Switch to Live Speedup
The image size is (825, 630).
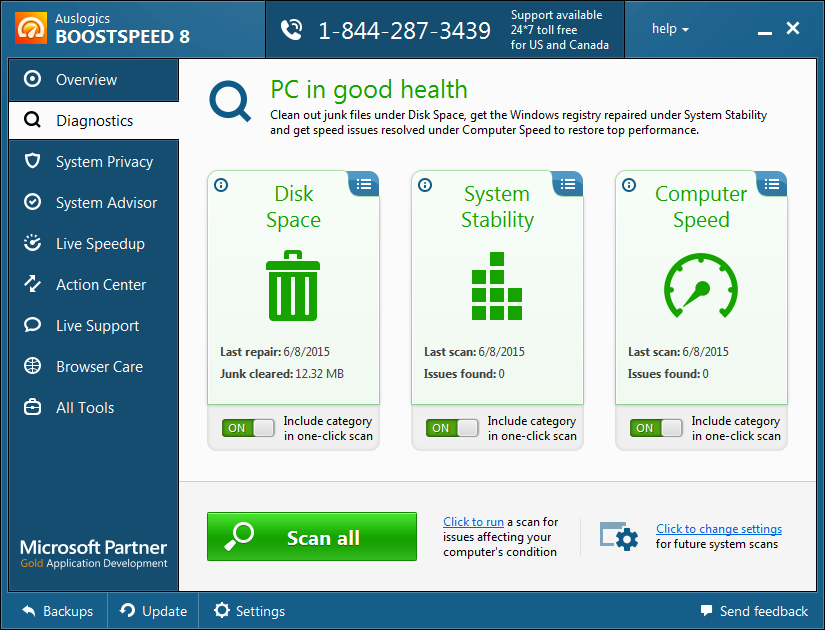click(x=94, y=244)
